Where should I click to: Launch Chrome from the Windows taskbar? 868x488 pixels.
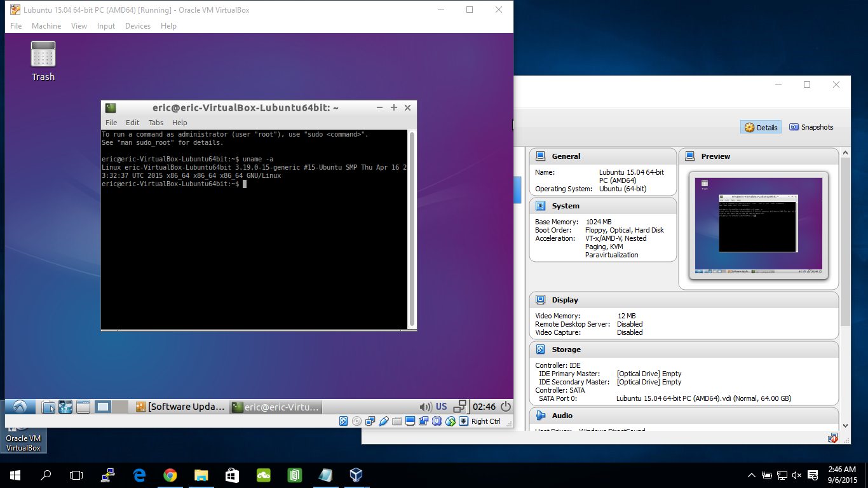170,475
